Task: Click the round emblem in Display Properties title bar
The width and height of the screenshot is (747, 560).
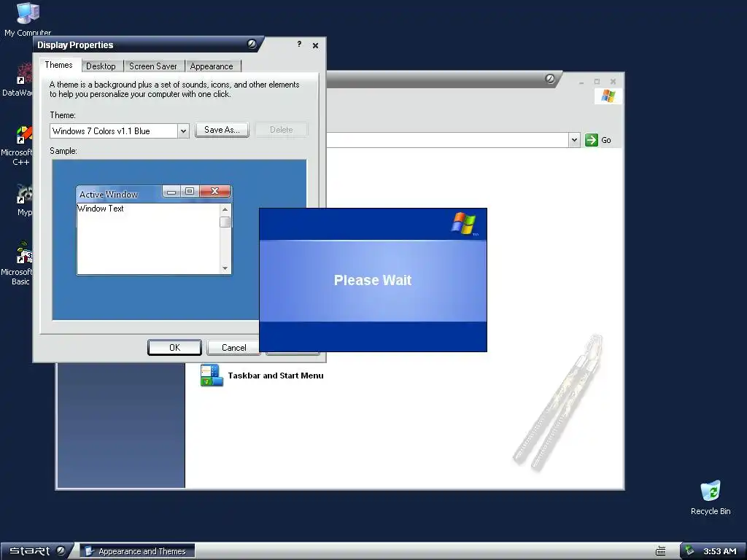Action: tap(252, 44)
